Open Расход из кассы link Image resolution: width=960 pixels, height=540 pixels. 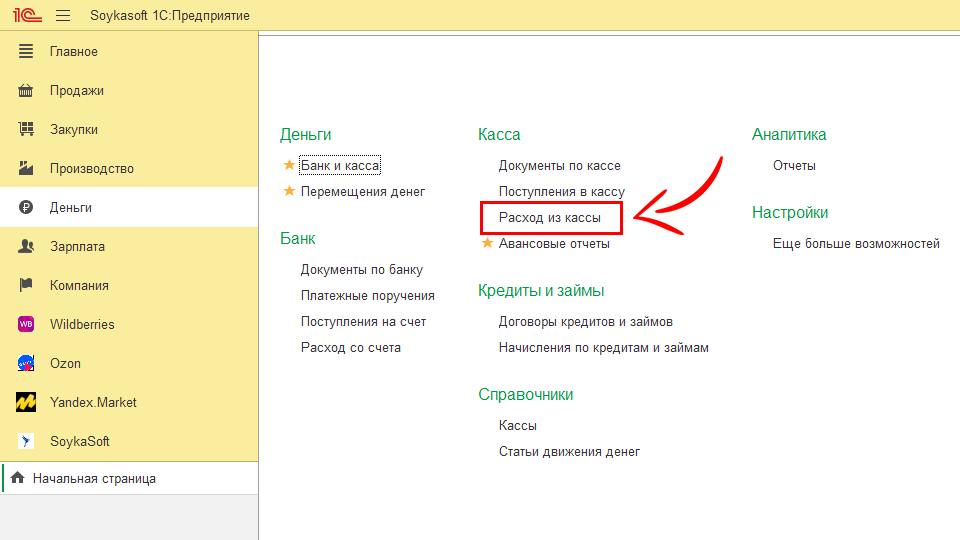coord(550,217)
